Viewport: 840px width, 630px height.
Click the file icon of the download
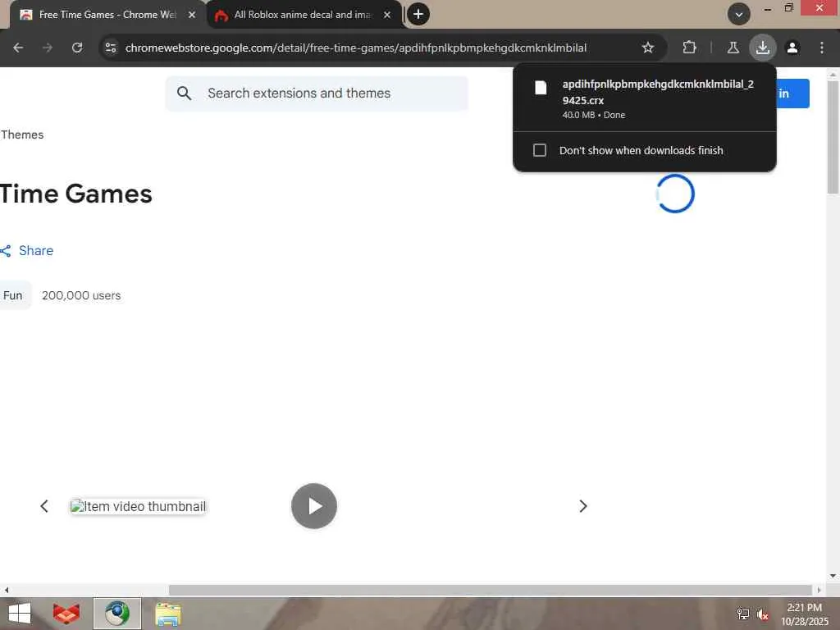(x=541, y=88)
